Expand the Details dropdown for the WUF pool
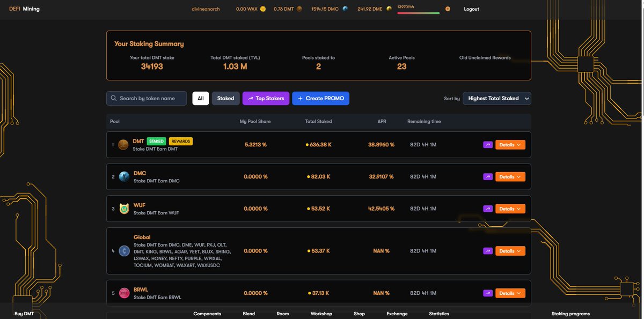The height and width of the screenshot is (319, 644). 509,208
